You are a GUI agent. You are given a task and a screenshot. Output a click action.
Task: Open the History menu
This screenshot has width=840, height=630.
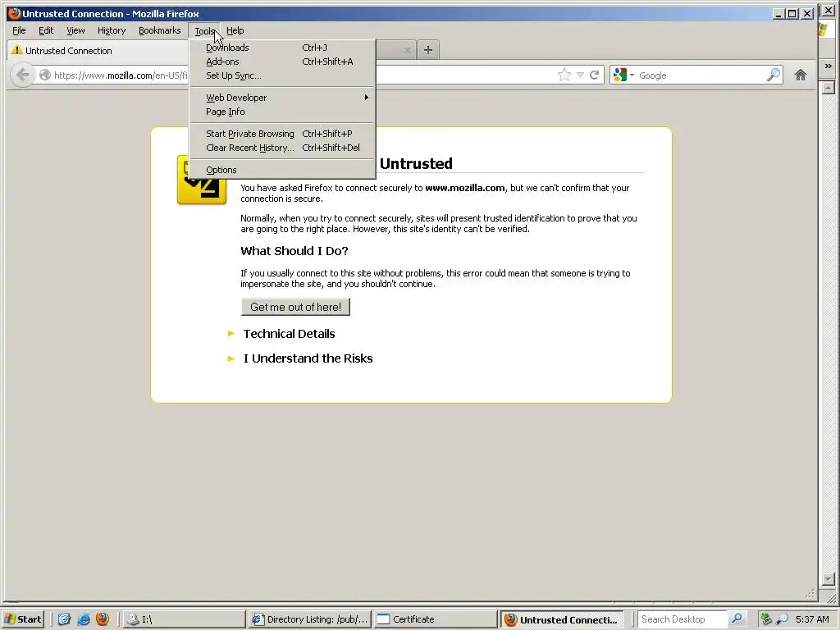(112, 30)
